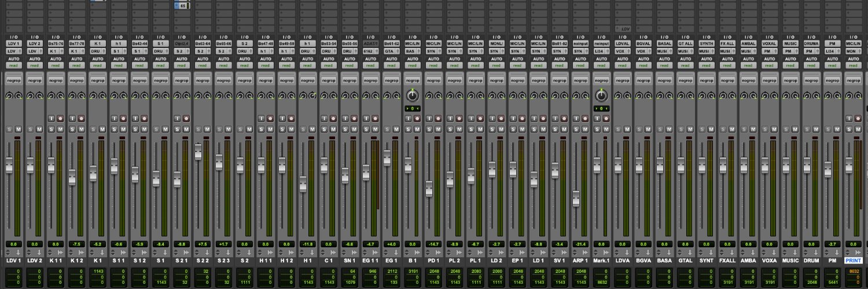
Task: Solo the PRINT track
Action: pyautogui.click(x=848, y=129)
